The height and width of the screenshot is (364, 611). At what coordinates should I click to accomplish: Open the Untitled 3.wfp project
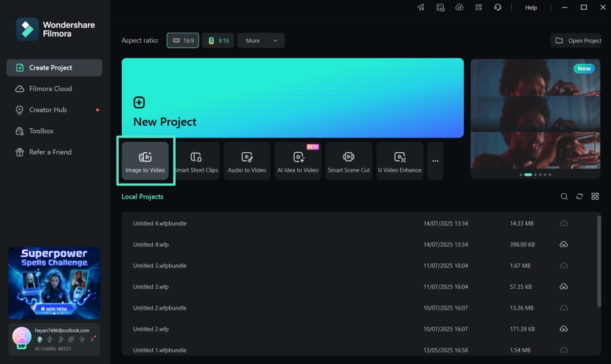(x=358, y=287)
